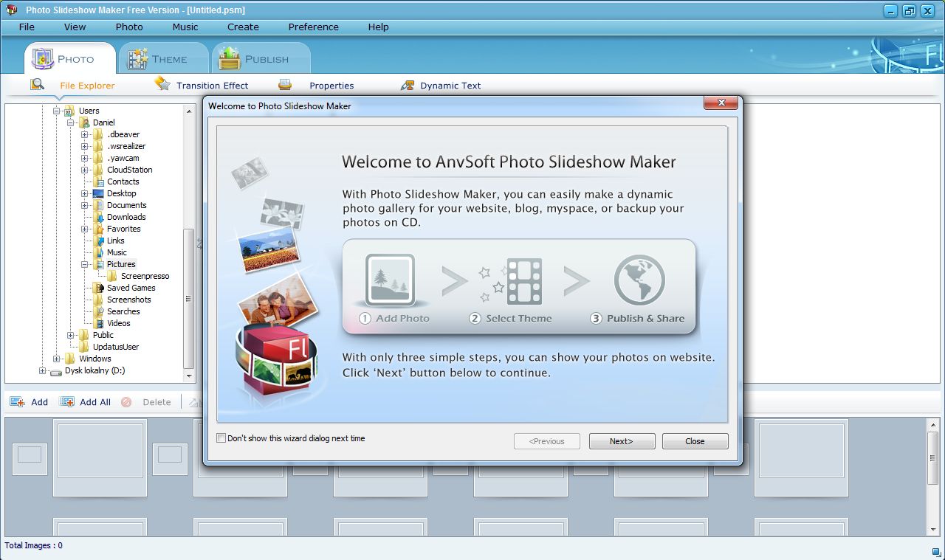This screenshot has width=945, height=560.
Task: Expand the Dysk lokalny (D:) drive node
Action: tap(42, 370)
